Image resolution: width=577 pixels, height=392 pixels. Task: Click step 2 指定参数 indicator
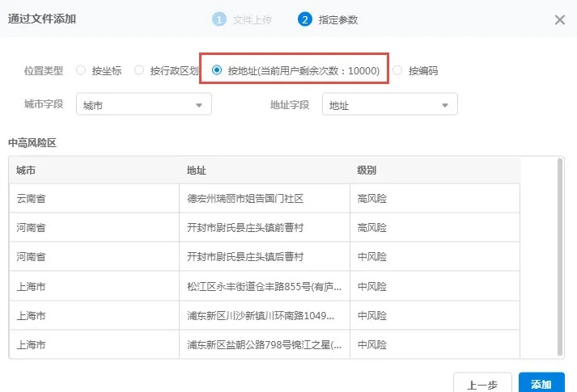(x=328, y=20)
